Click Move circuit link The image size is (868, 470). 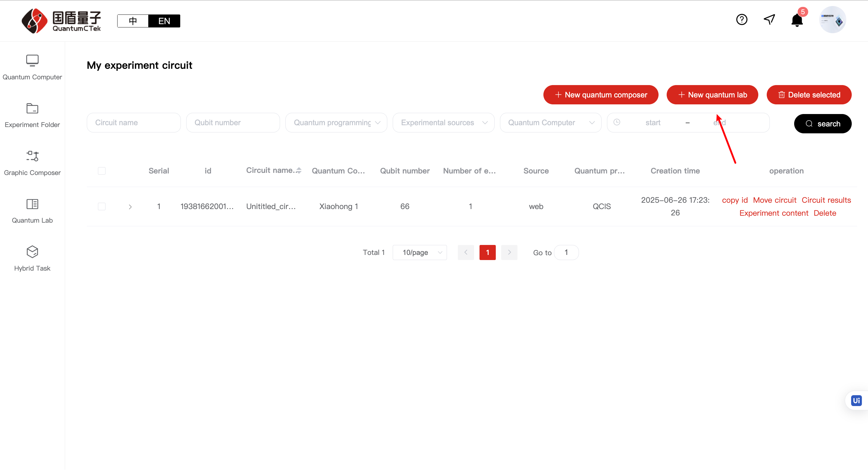(x=774, y=200)
